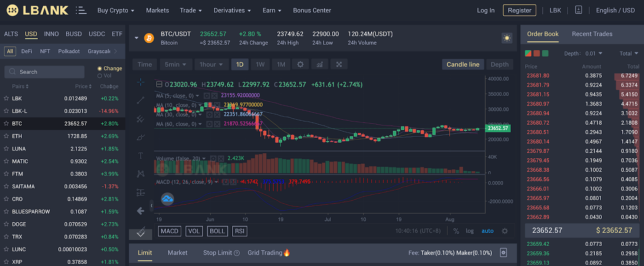Open chart properties gear next to auto
Screen dimensions: 644x266
505,231
